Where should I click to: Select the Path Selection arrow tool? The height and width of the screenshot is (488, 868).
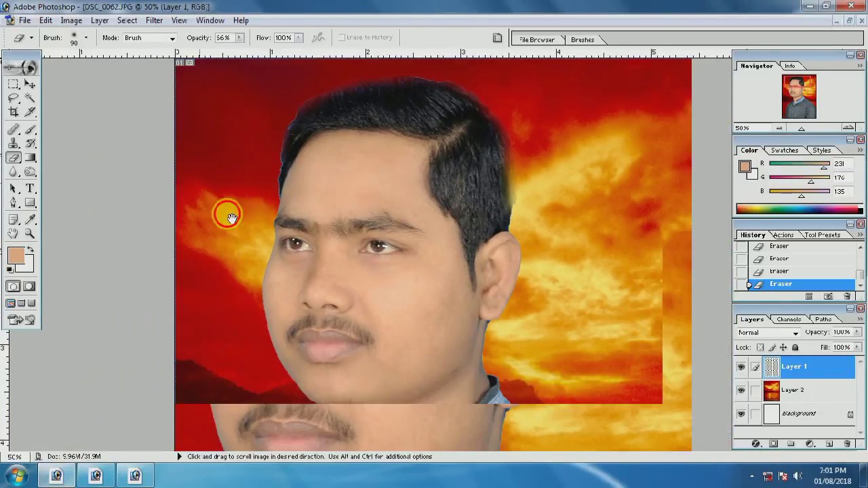(14, 188)
